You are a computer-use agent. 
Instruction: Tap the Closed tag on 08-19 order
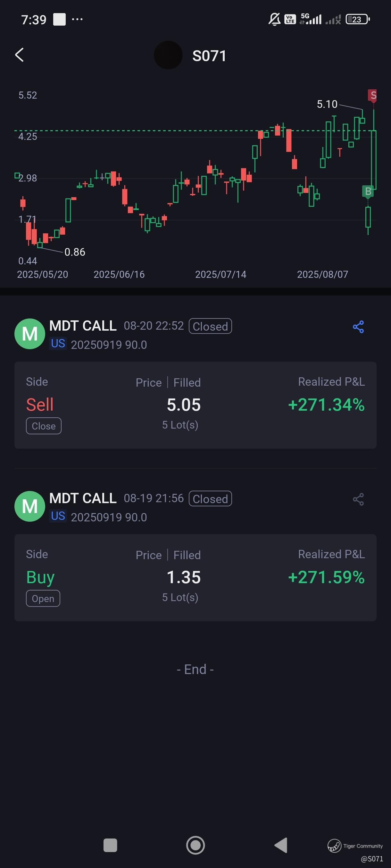(x=210, y=499)
